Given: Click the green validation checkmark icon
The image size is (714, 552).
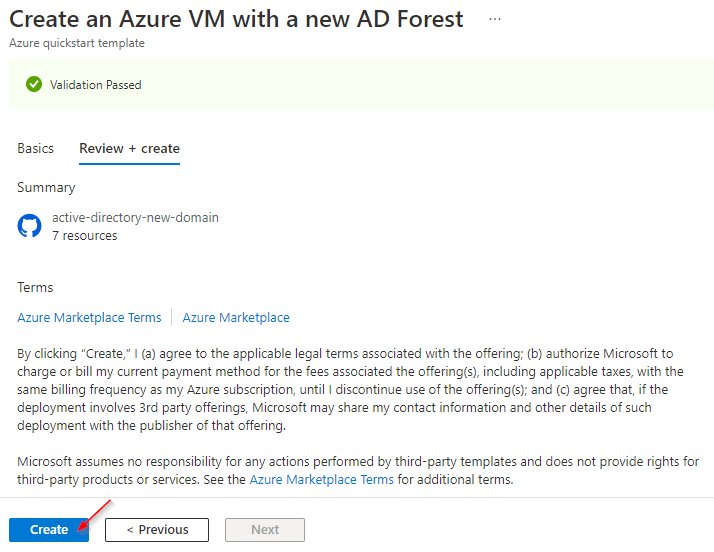Looking at the screenshot, I should point(34,84).
